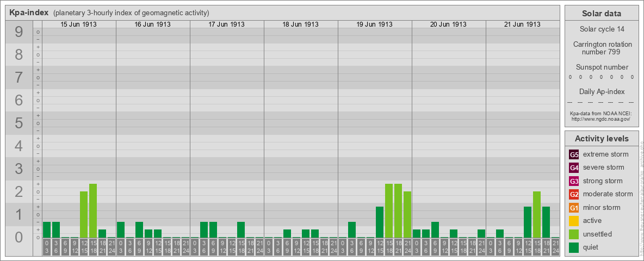Select the '19 Jun 1913' date header
Viewport: 644px width, 261px height.
375,24
